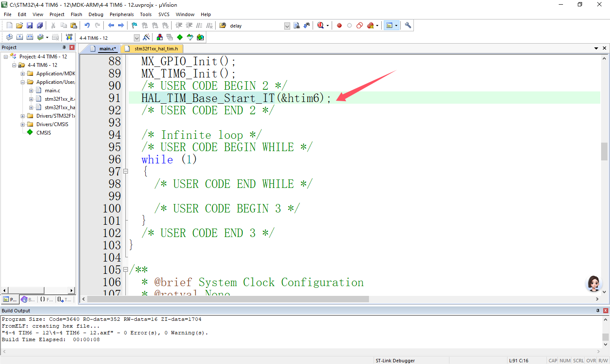The width and height of the screenshot is (610, 364).
Task: Insert a breakpoint with the red dot icon
Action: click(339, 25)
